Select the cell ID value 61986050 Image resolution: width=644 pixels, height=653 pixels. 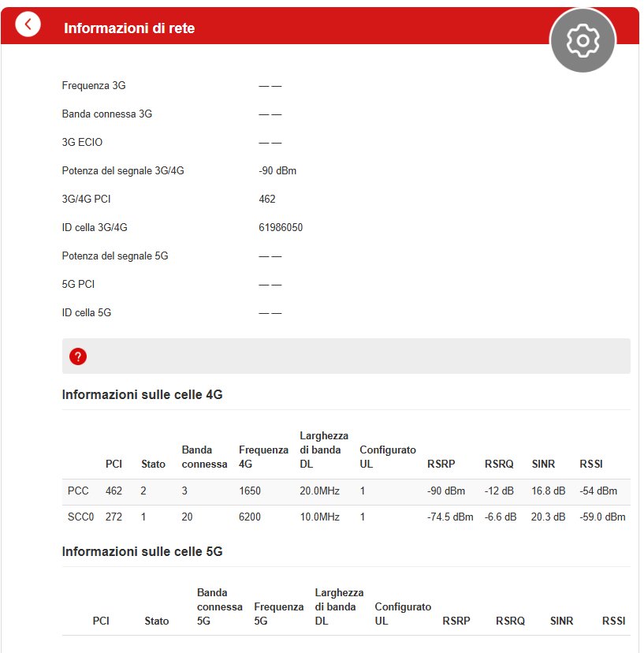point(281,227)
